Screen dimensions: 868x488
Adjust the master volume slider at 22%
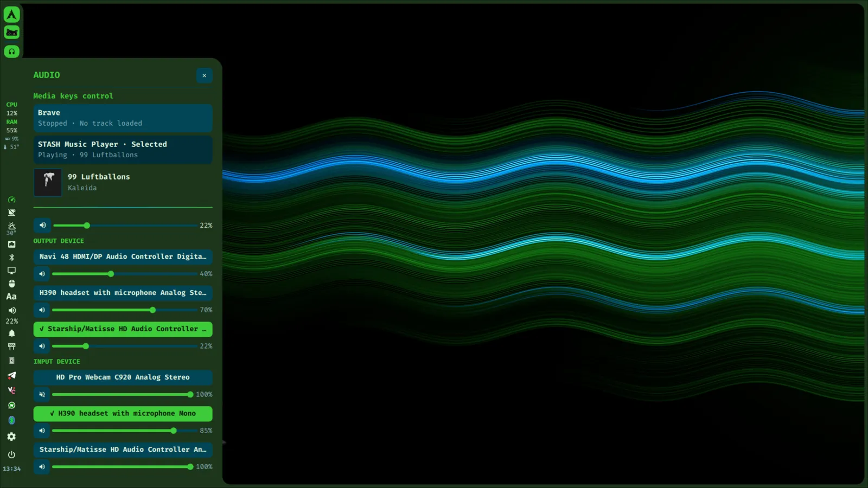125,226
